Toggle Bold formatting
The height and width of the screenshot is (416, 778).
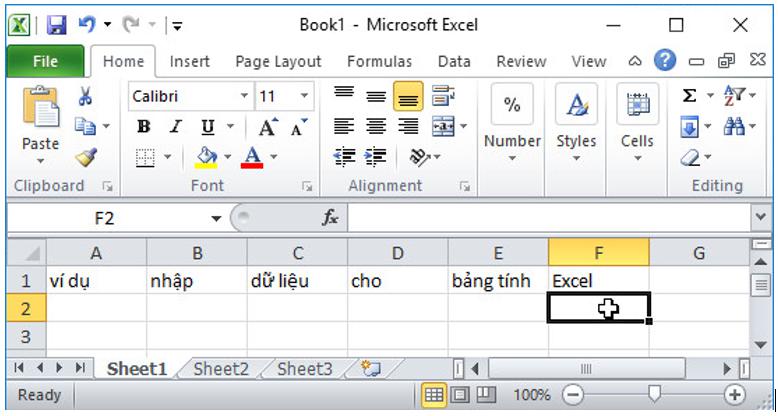[144, 127]
